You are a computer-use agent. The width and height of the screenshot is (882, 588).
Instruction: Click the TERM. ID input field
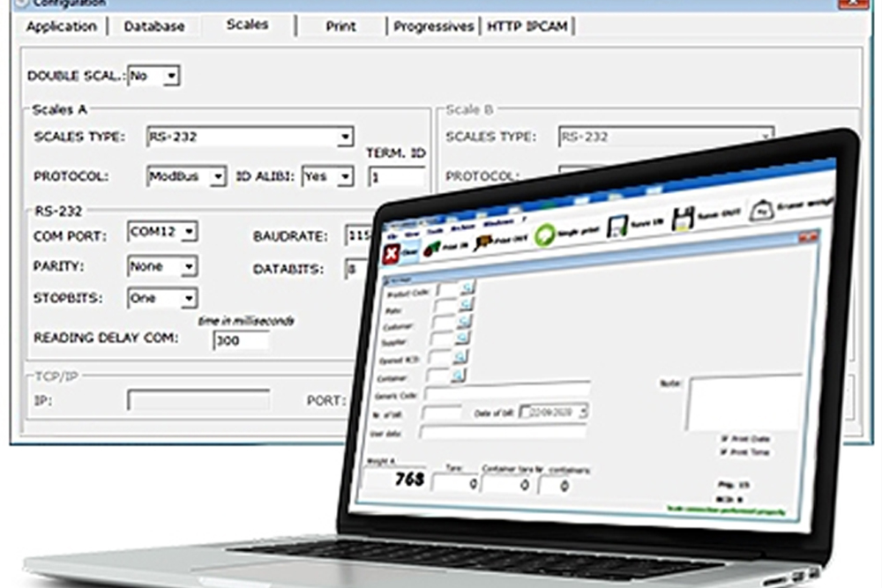click(x=395, y=177)
